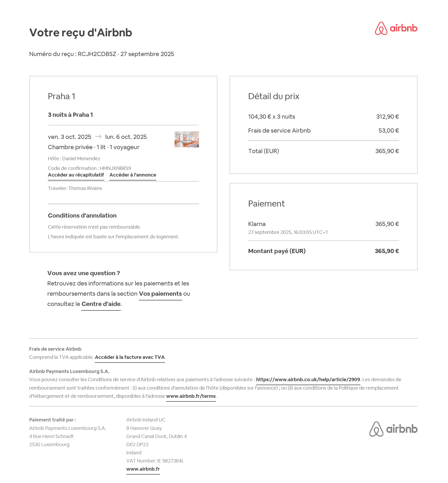Visit the www.airbnb.fr footer link
The image size is (448, 483).
pos(143,469)
